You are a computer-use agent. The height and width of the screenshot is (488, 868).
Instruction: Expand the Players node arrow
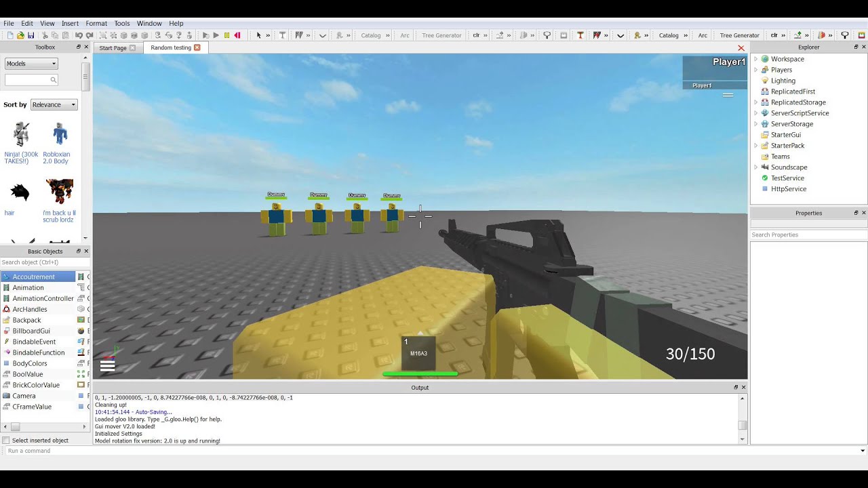[x=756, y=70]
